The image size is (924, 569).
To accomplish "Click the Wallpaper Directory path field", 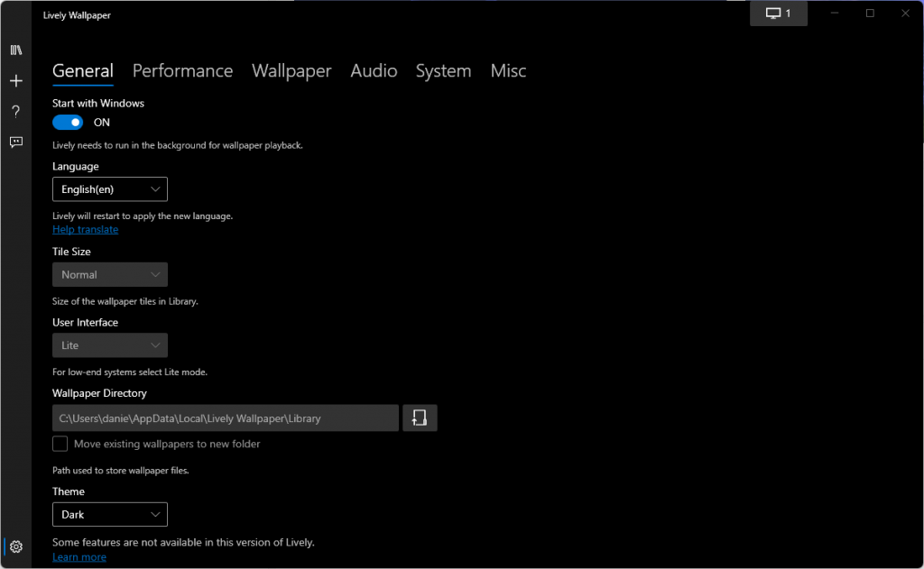I will tap(226, 418).
